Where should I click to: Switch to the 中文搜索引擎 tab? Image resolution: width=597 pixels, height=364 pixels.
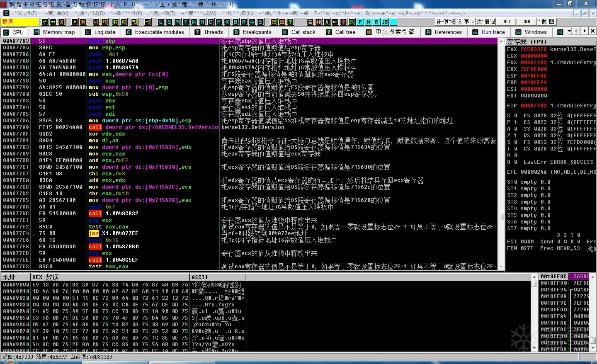(391, 32)
